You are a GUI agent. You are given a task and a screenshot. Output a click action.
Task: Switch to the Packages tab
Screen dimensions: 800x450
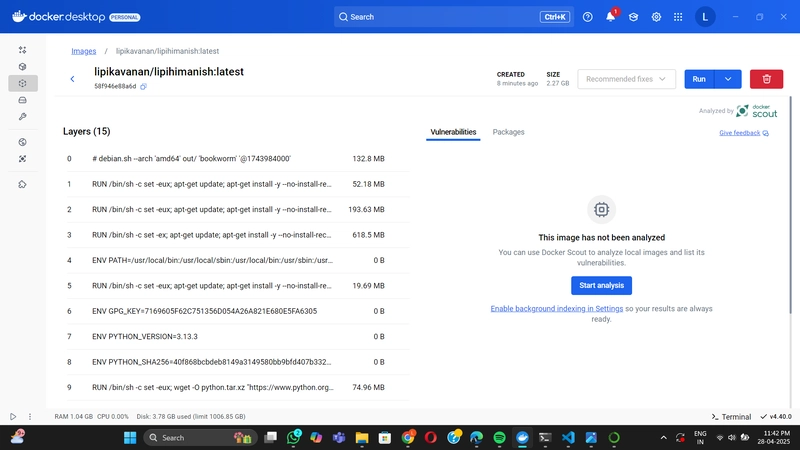(x=508, y=132)
